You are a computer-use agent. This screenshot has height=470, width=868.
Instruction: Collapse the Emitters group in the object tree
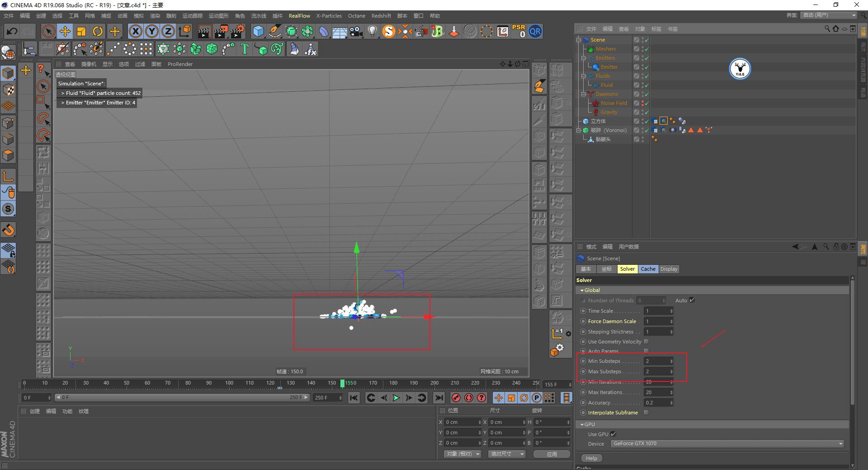click(584, 58)
